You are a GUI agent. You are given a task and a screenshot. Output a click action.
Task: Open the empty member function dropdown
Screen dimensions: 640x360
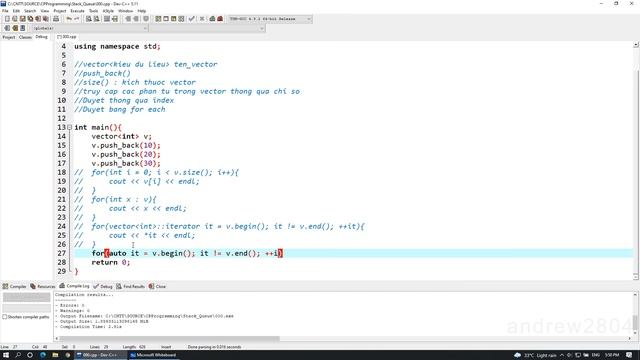207,28
